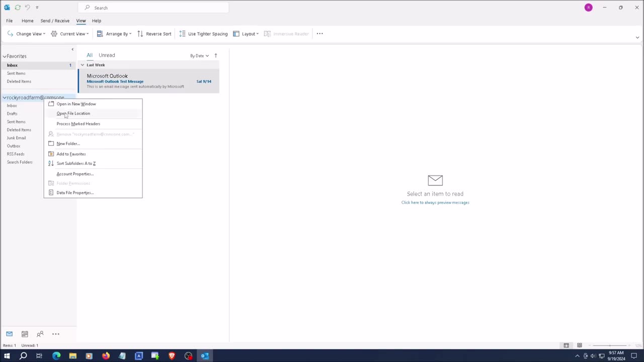Open Task View on taskbar
This screenshot has height=362, width=644.
(39, 356)
